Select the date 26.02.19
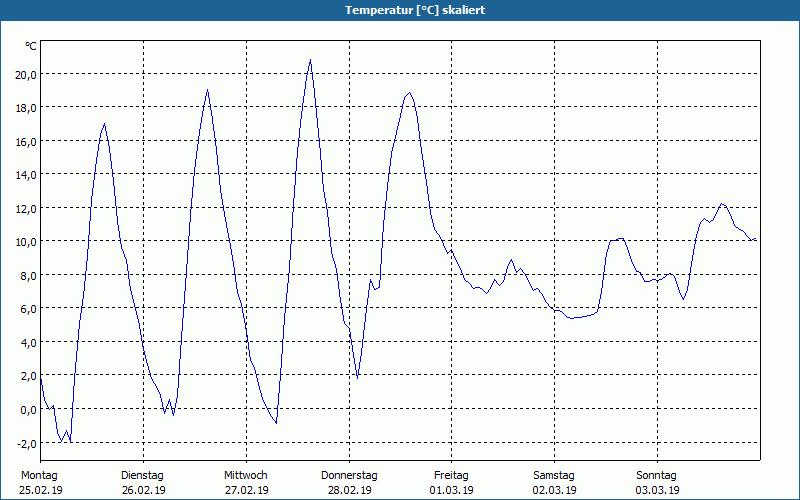800x500 pixels. [x=144, y=490]
